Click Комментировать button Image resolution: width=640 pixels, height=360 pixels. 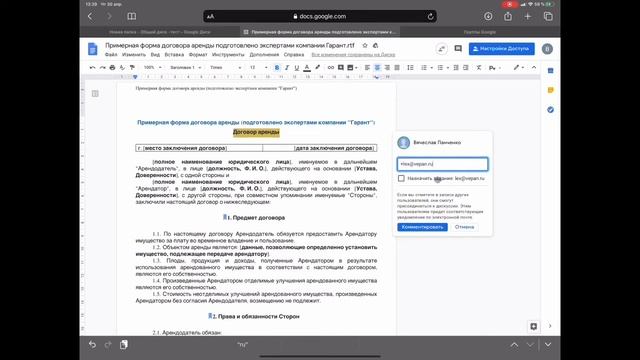(x=422, y=227)
